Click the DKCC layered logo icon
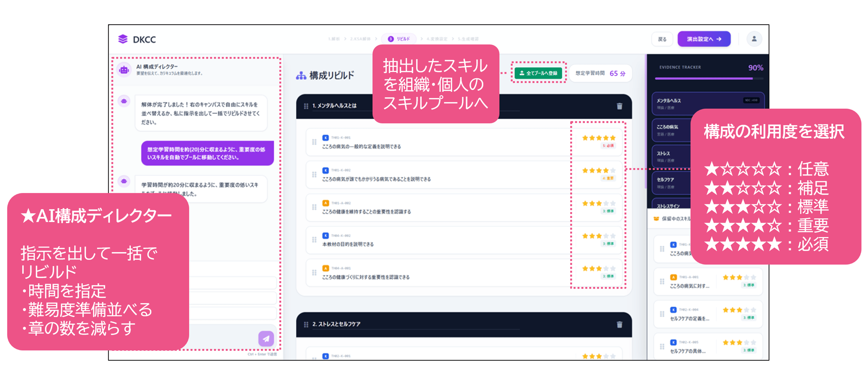Image resolution: width=868 pixels, height=385 pixels. pos(123,39)
